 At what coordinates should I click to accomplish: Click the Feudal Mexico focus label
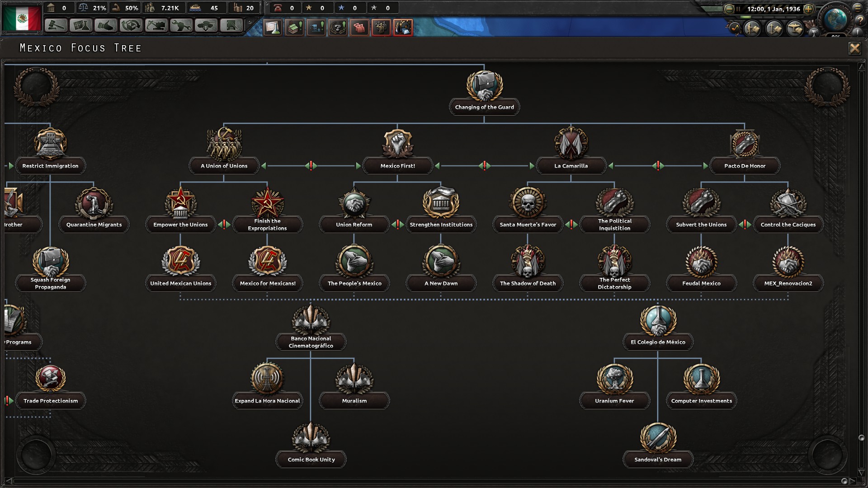tap(701, 283)
